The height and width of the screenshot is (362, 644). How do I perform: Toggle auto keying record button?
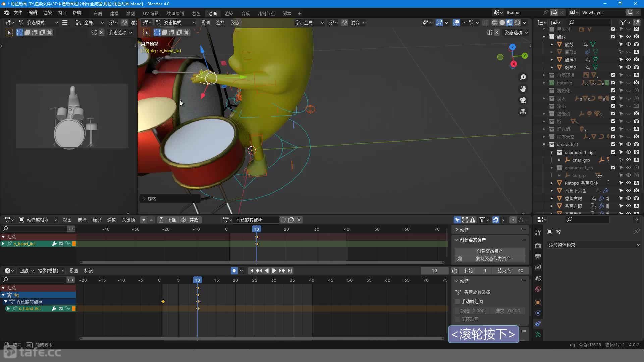234,271
